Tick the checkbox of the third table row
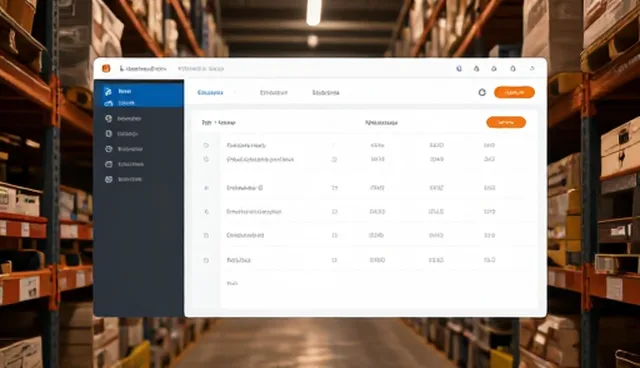This screenshot has width=640, height=368. click(206, 188)
